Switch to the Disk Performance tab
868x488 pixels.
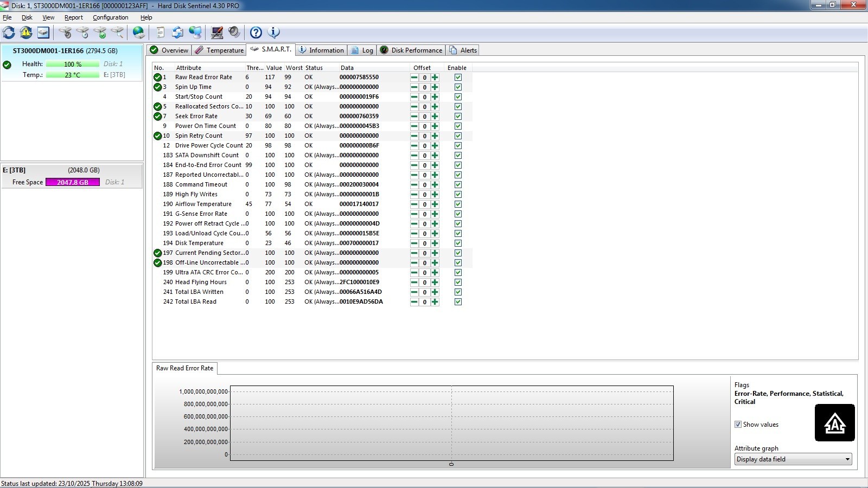coord(411,50)
